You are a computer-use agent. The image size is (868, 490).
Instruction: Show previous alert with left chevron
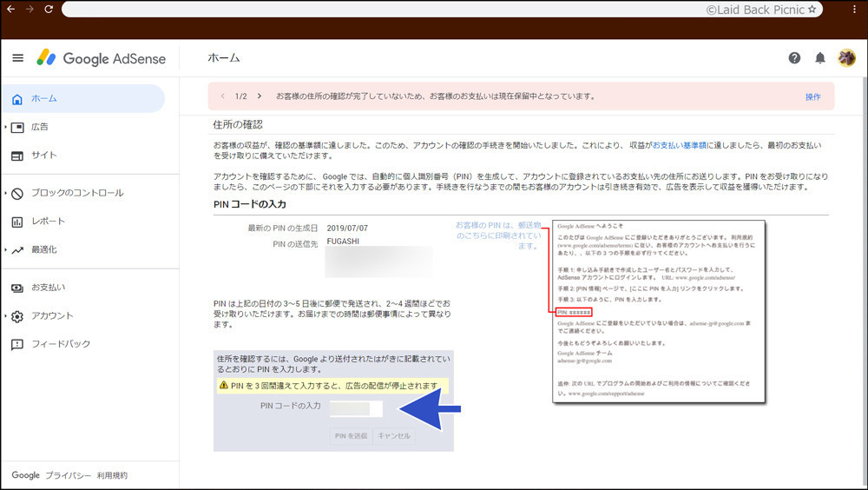(222, 96)
